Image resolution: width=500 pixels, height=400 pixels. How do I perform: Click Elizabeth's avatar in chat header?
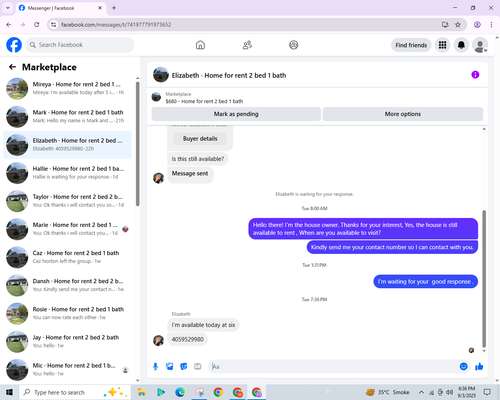click(161, 75)
